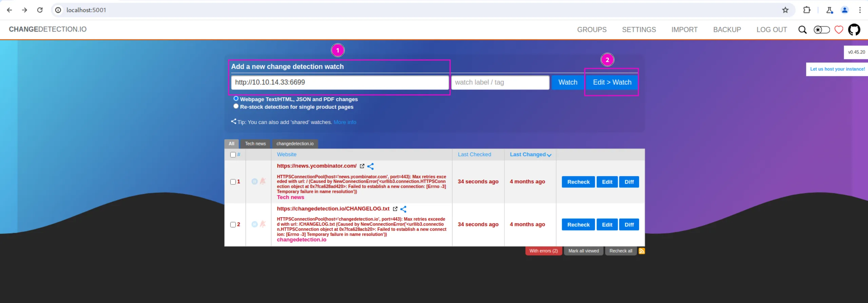Open news.ycombinator.com external link icon
868x303 pixels.
click(362, 166)
